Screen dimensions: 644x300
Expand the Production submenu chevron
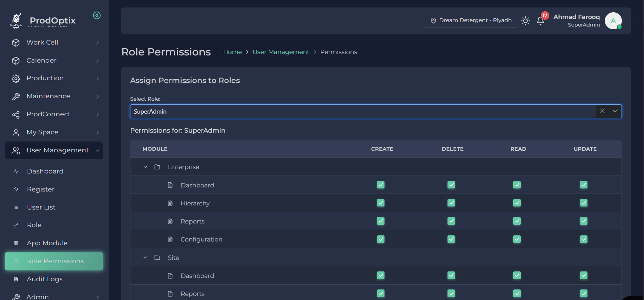point(97,79)
